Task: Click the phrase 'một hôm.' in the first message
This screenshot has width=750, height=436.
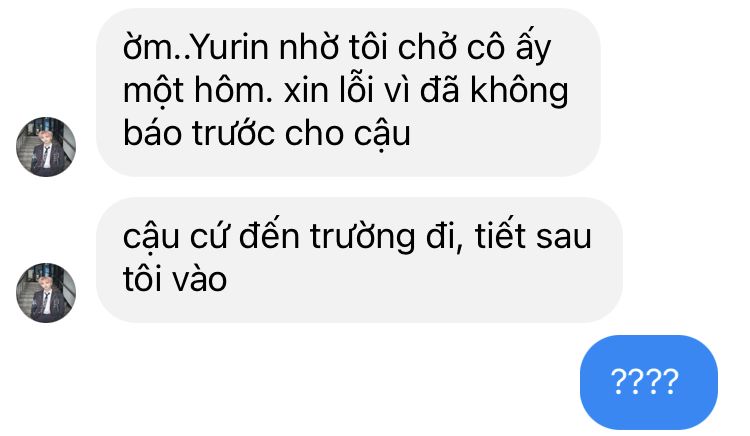Action: (198, 91)
